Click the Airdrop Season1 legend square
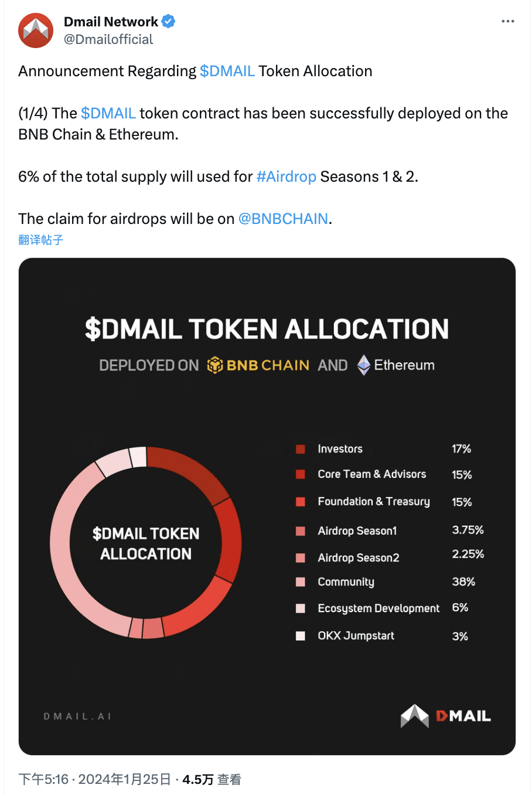The width and height of the screenshot is (532, 795). click(300, 531)
